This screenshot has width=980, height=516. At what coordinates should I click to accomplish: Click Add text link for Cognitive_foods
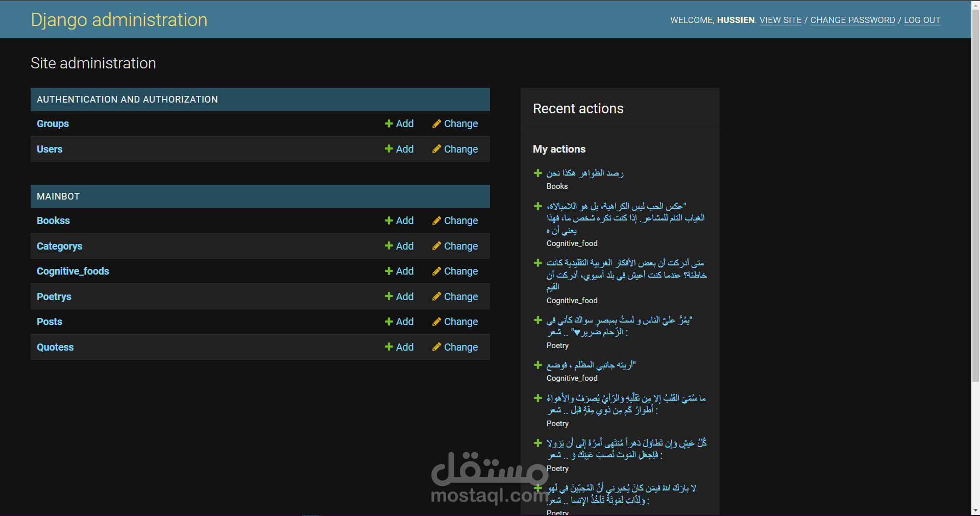(x=405, y=271)
